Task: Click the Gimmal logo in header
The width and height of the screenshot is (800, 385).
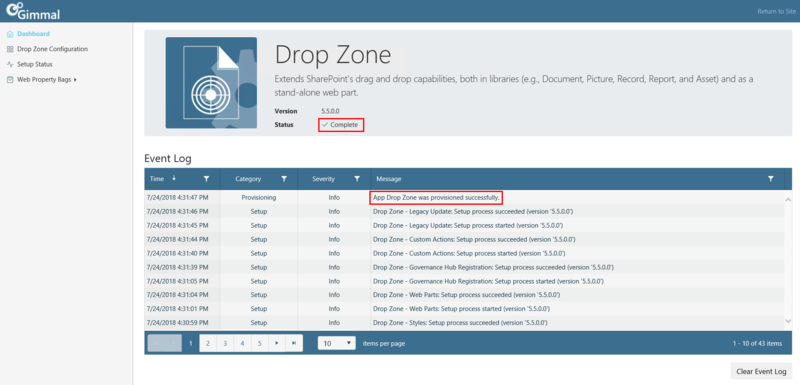Action: (x=33, y=11)
